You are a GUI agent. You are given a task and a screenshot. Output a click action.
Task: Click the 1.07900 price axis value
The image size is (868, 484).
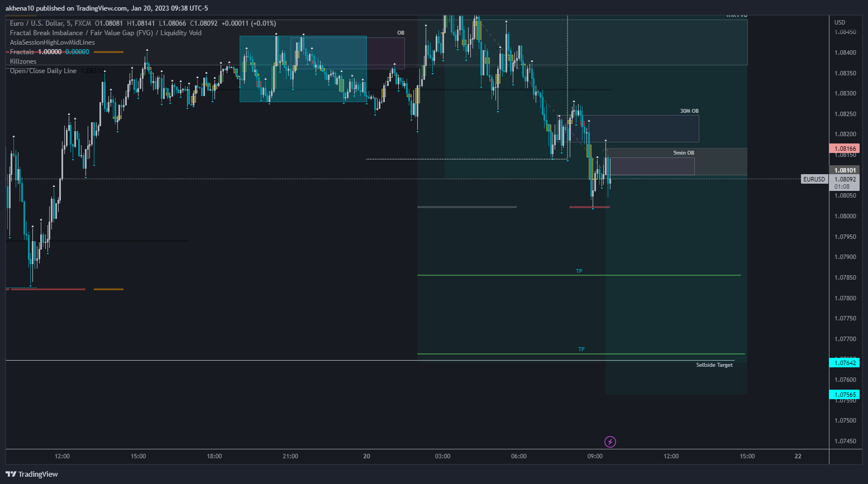(845, 257)
